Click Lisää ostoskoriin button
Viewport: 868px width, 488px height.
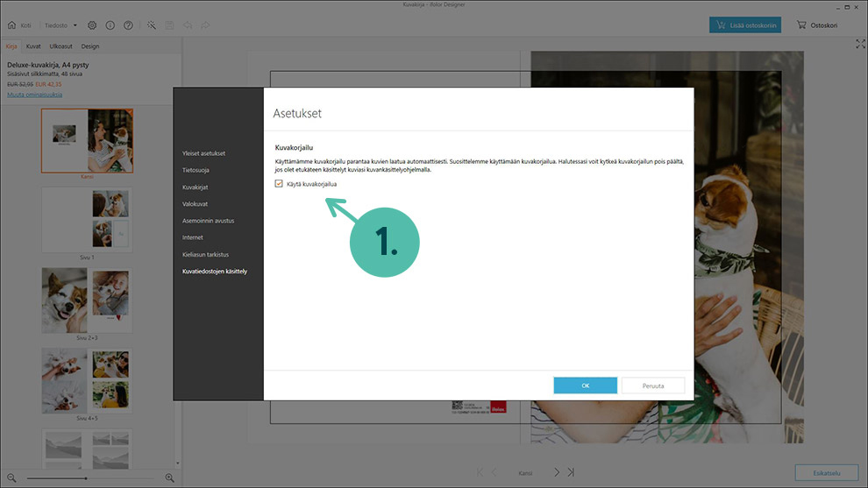click(745, 25)
